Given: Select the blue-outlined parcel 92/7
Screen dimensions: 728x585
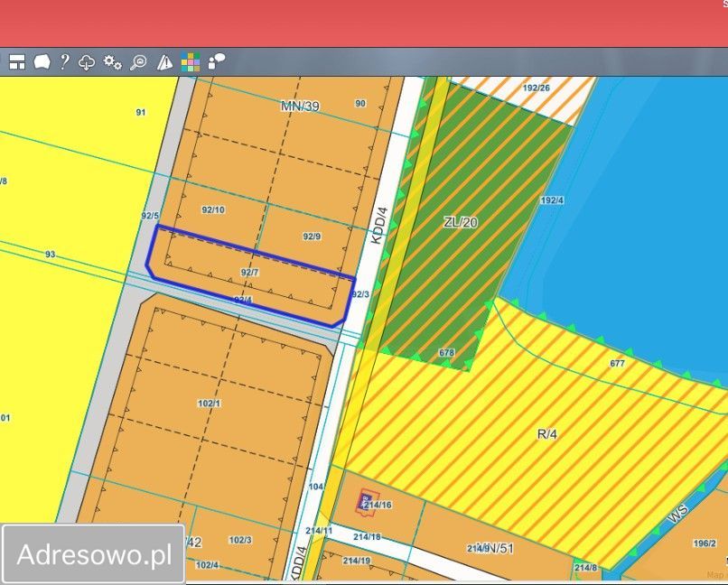Looking at the screenshot, I should tap(250, 272).
